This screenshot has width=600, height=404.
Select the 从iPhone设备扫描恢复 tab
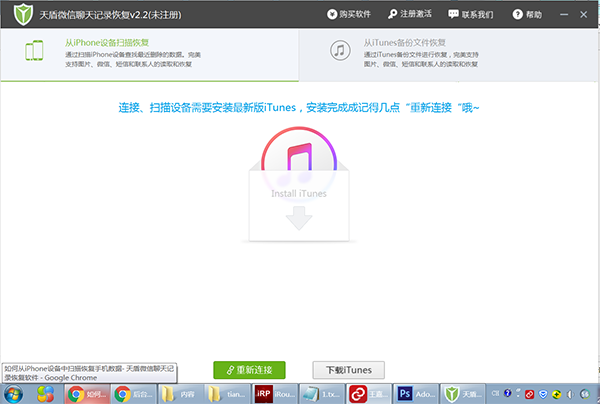point(150,55)
